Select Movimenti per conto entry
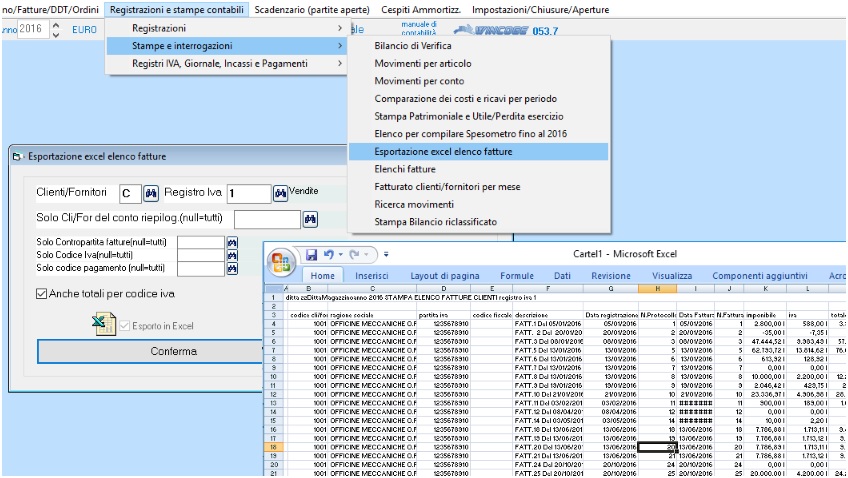Image resolution: width=848 pixels, height=478 pixels. pyautogui.click(x=479, y=81)
